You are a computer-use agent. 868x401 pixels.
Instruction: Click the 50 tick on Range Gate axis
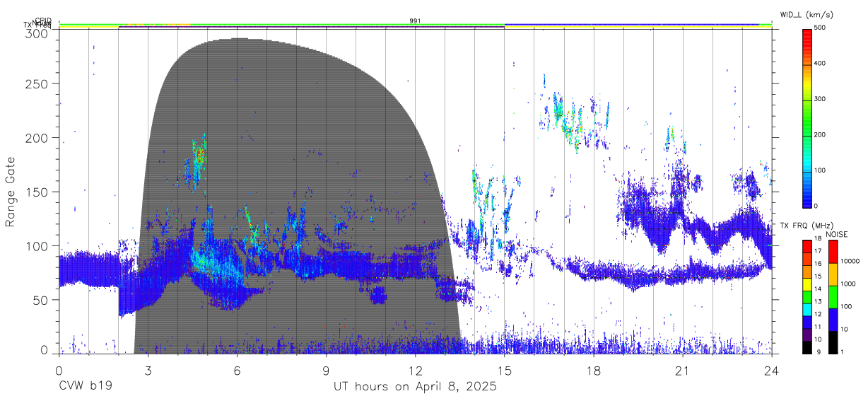(x=42, y=300)
